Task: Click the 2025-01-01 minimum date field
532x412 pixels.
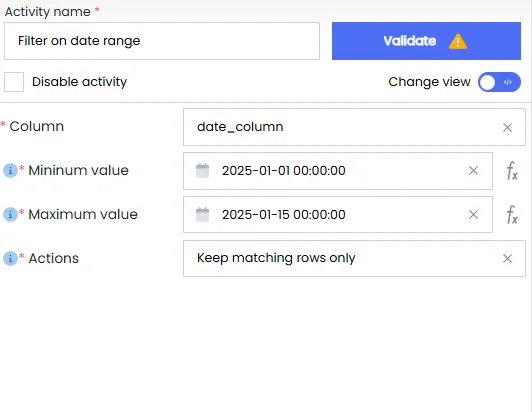Action: 338,171
